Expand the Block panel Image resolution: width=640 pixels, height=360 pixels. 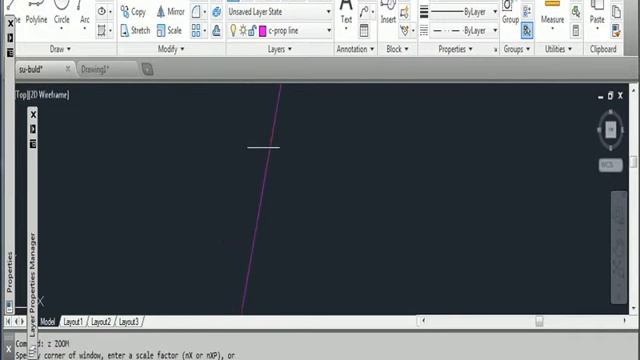pos(397,49)
